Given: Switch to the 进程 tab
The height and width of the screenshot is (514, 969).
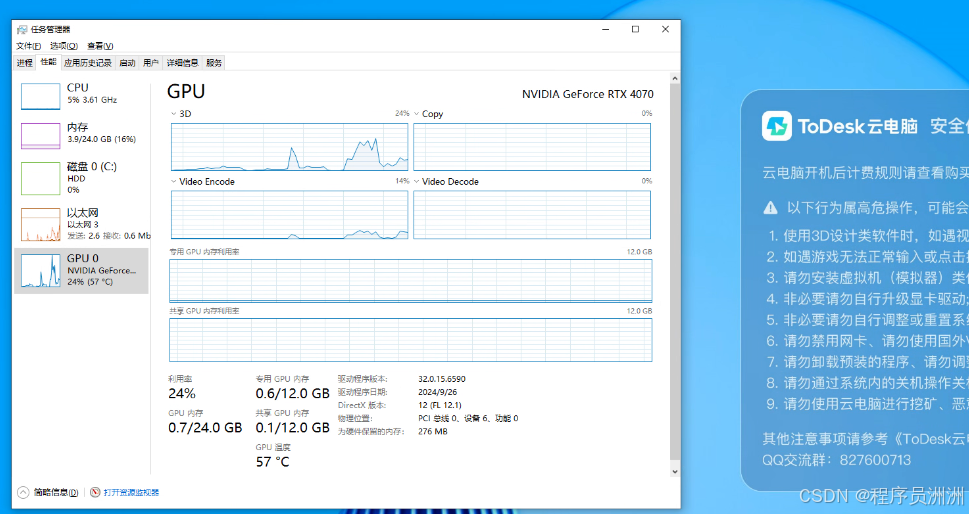Looking at the screenshot, I should tap(25, 63).
